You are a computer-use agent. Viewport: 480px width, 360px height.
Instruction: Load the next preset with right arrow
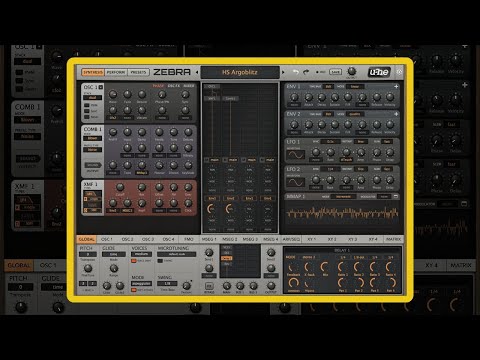[x=283, y=72]
